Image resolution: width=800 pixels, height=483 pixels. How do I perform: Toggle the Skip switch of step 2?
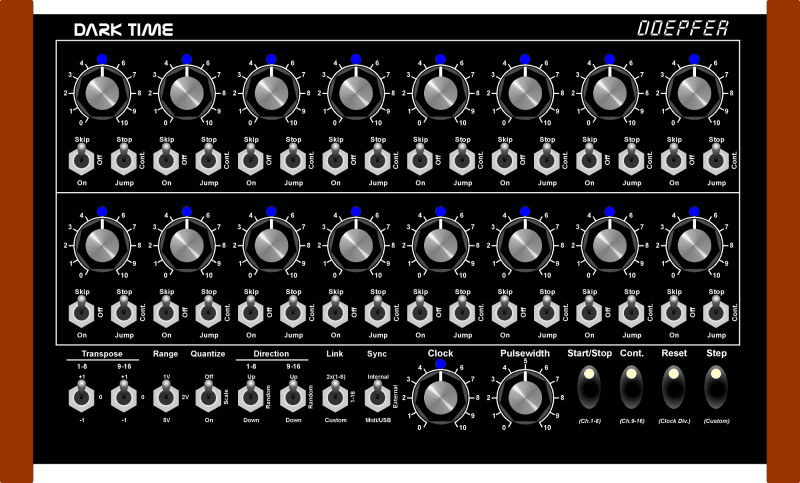point(166,159)
